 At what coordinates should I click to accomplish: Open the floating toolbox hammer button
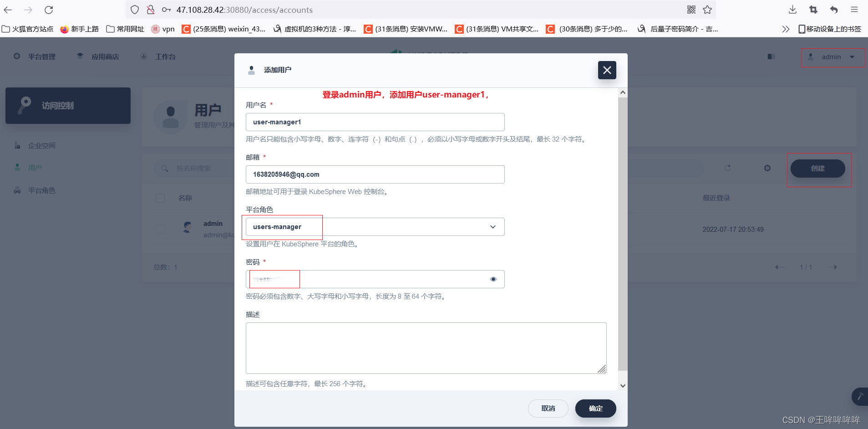point(860,397)
